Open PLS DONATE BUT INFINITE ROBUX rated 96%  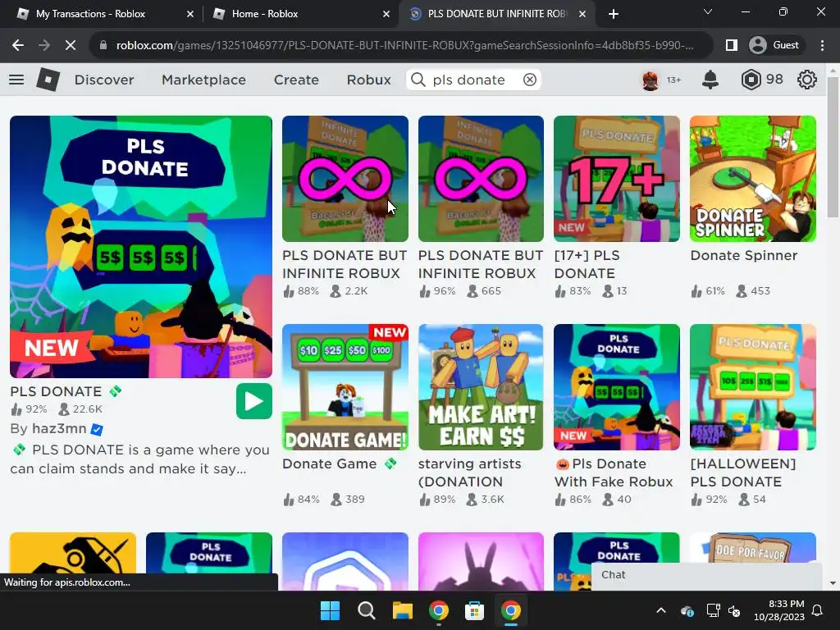point(481,179)
